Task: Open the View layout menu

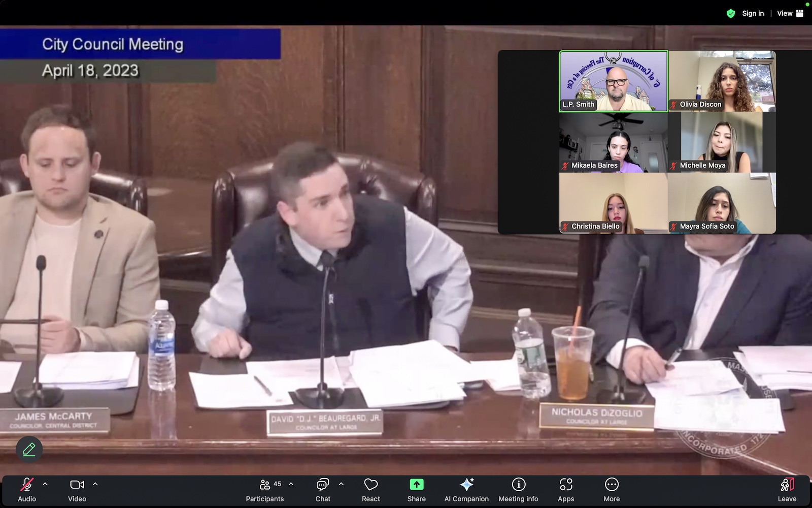Action: 790,13
